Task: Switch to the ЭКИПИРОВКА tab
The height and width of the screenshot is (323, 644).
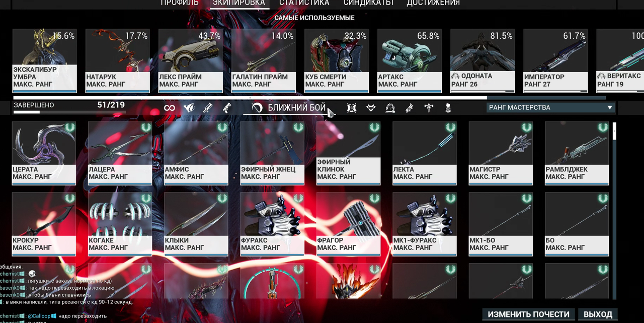Action: (239, 3)
